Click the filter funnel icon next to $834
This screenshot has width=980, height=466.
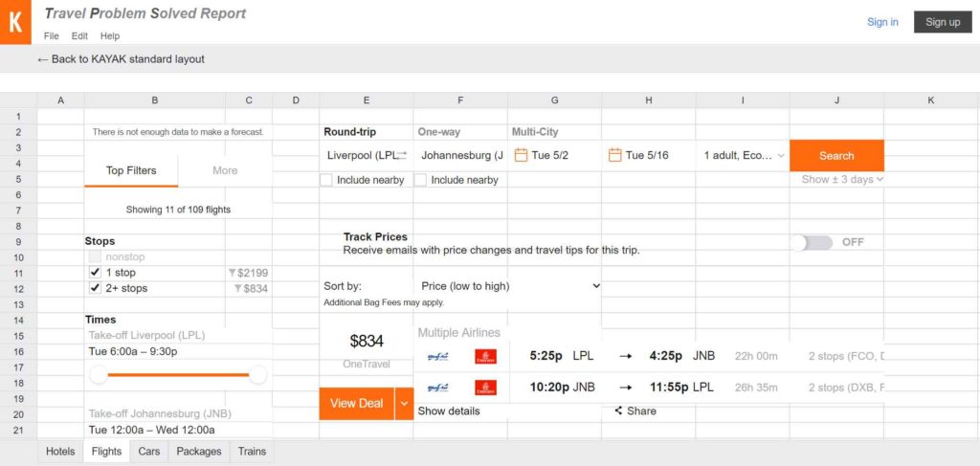point(238,289)
